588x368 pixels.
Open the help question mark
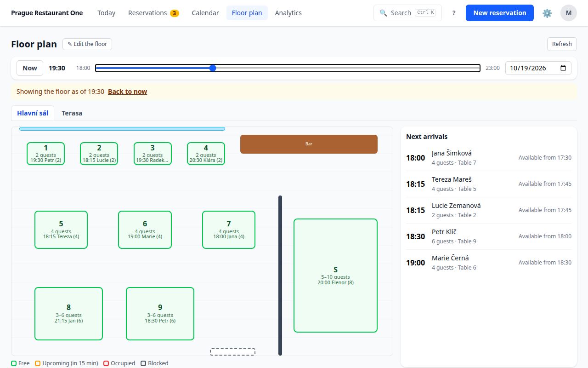[454, 13]
